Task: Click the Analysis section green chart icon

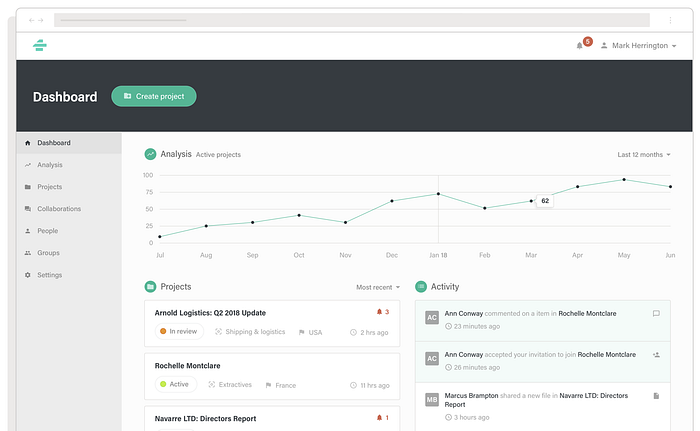Action: (150, 154)
